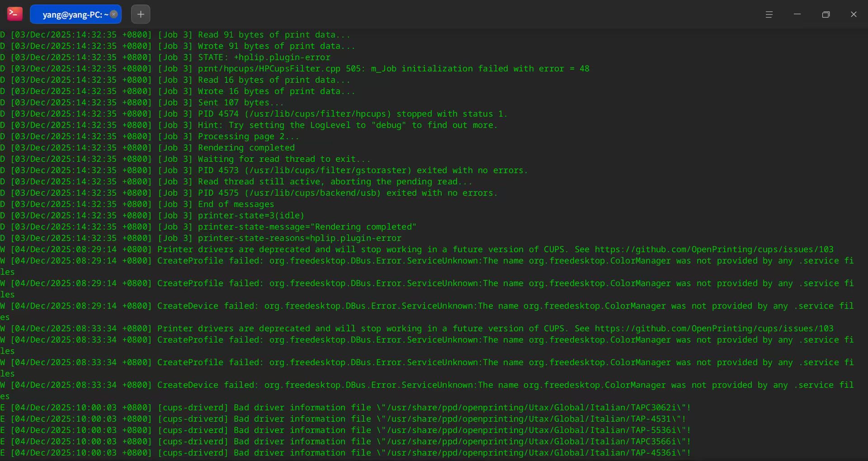Image resolution: width=868 pixels, height=461 pixels.
Task: Click the "Wrote 16 bytes of print data..." line
Action: pos(178,91)
